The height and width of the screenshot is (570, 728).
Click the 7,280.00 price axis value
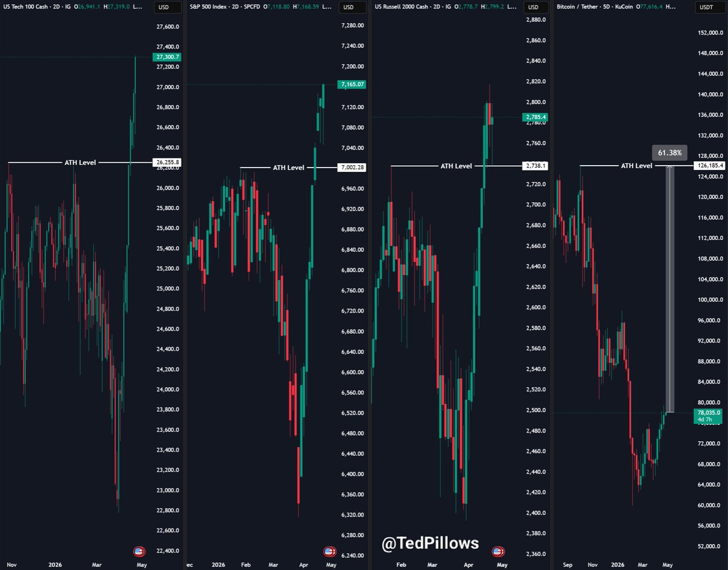(352, 25)
